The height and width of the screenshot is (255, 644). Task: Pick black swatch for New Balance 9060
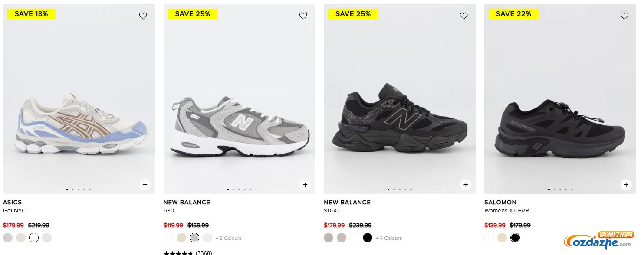pos(368,238)
